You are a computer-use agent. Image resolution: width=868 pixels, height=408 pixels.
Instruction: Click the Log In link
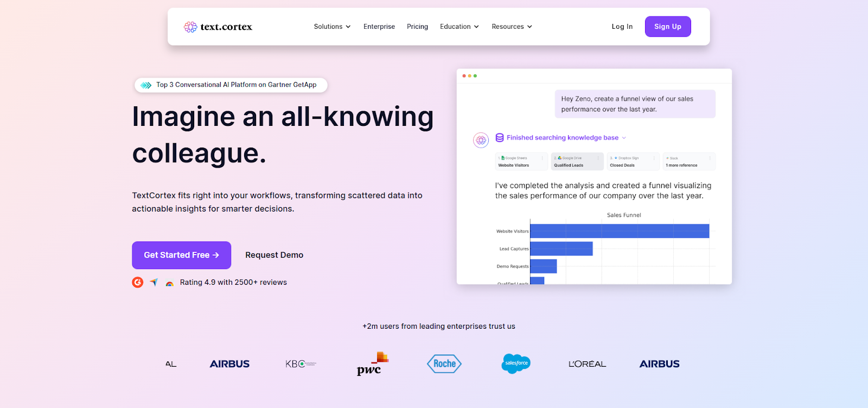pyautogui.click(x=622, y=27)
